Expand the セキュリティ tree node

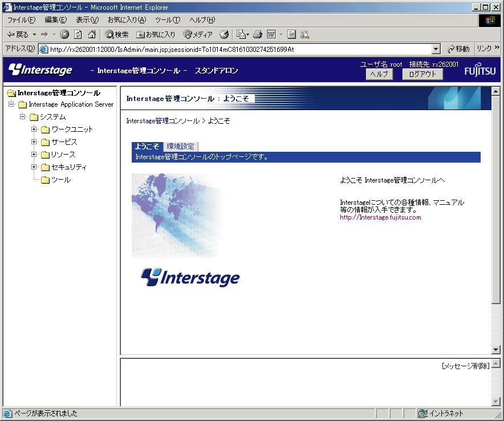click(34, 167)
